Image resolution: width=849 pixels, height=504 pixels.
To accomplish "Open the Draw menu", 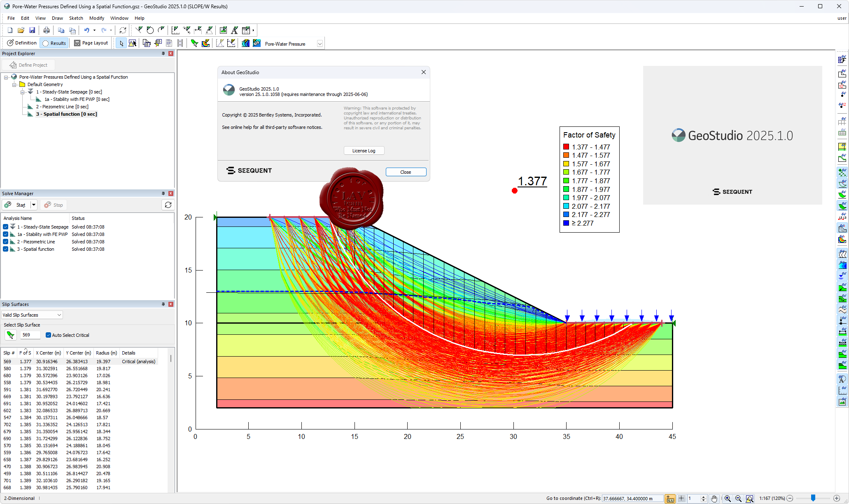I will (x=57, y=18).
